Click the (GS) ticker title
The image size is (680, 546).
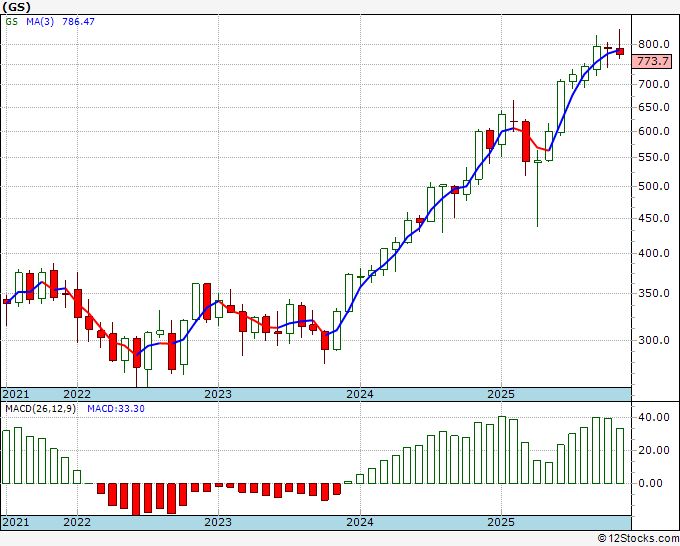coord(16,7)
